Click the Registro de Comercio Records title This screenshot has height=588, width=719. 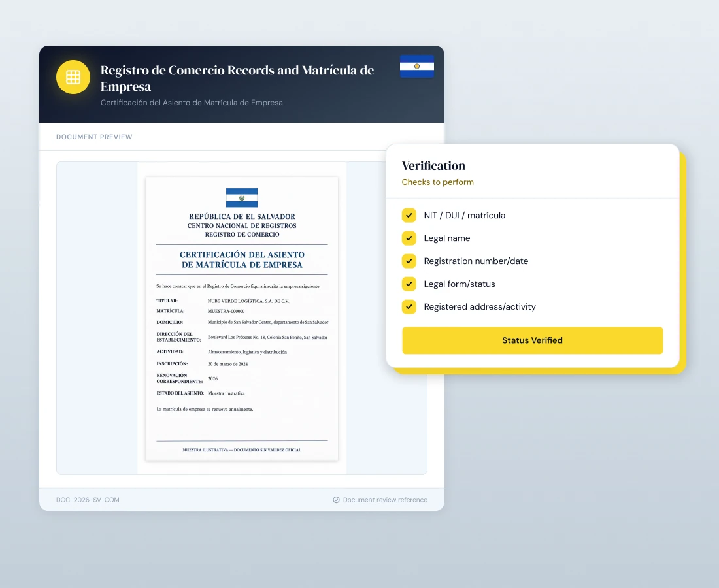(237, 78)
